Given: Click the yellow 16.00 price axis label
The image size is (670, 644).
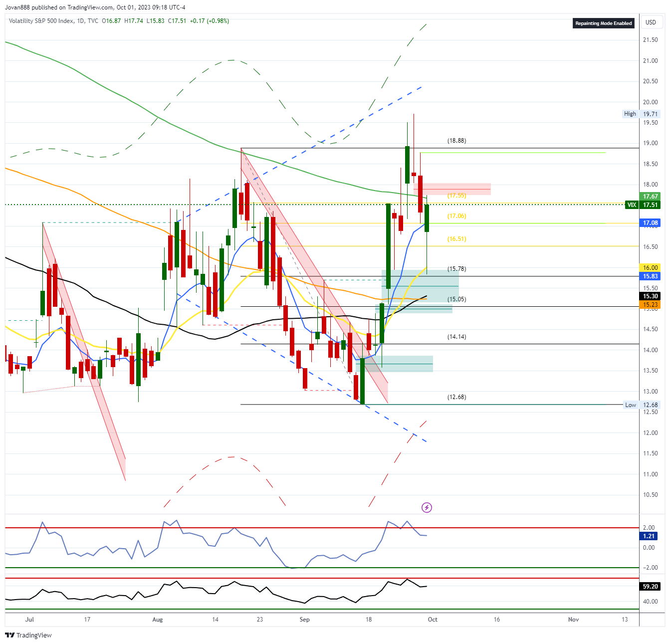Looking at the screenshot, I should point(650,268).
